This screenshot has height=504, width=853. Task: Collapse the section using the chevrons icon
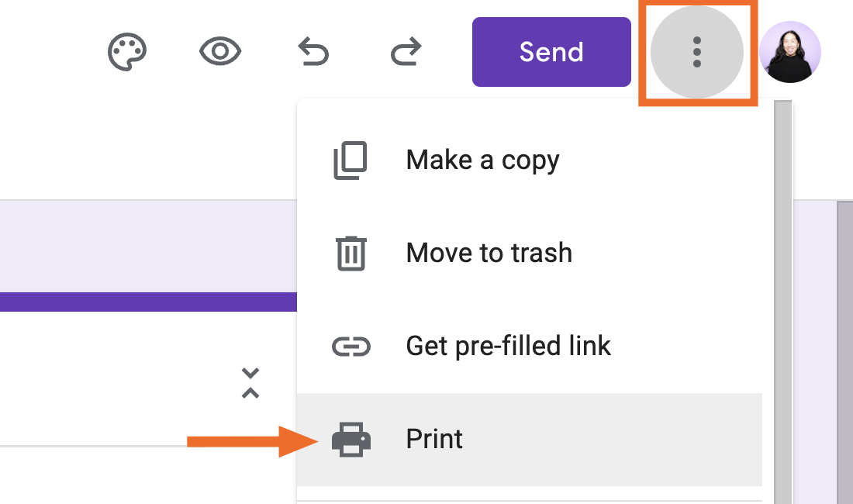[250, 383]
